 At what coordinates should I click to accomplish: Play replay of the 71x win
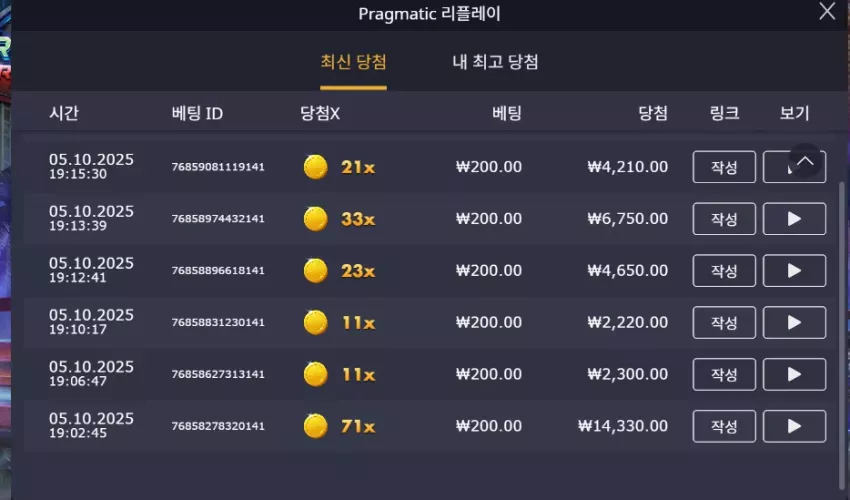tap(794, 426)
